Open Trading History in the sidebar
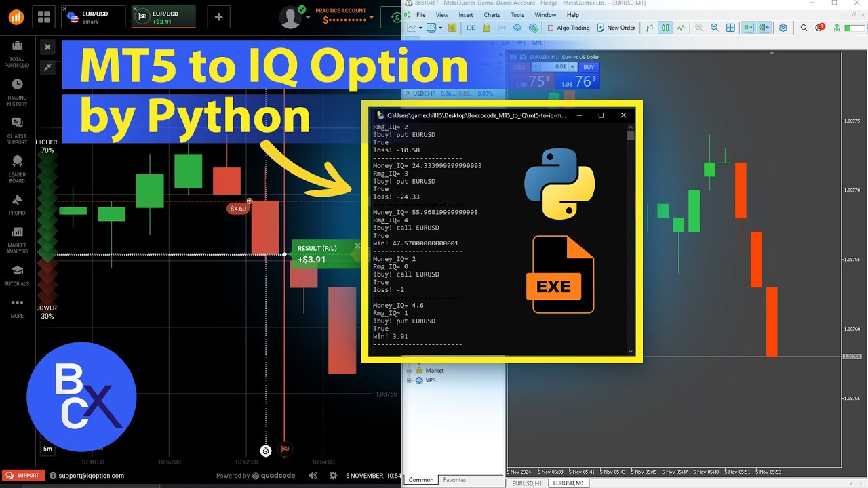Image resolution: width=868 pixels, height=488 pixels. pos(17,93)
